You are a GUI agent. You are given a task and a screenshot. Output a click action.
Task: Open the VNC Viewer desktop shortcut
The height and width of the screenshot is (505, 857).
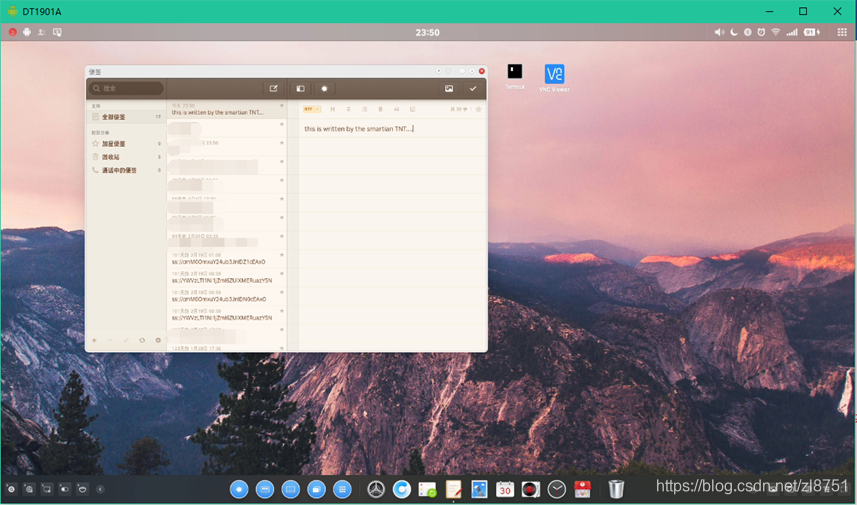pyautogui.click(x=554, y=78)
